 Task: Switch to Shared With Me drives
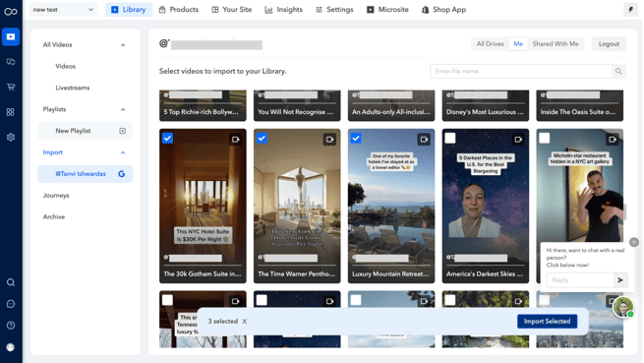pyautogui.click(x=556, y=44)
